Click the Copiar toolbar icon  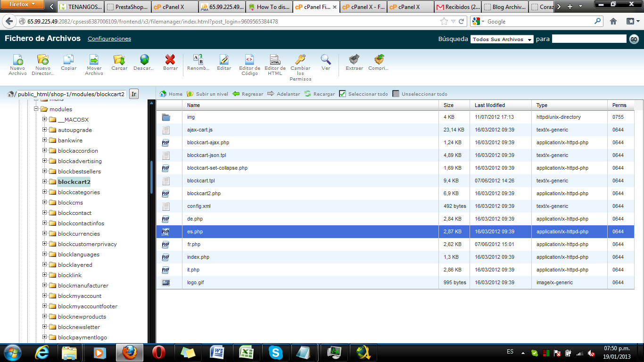pos(68,60)
